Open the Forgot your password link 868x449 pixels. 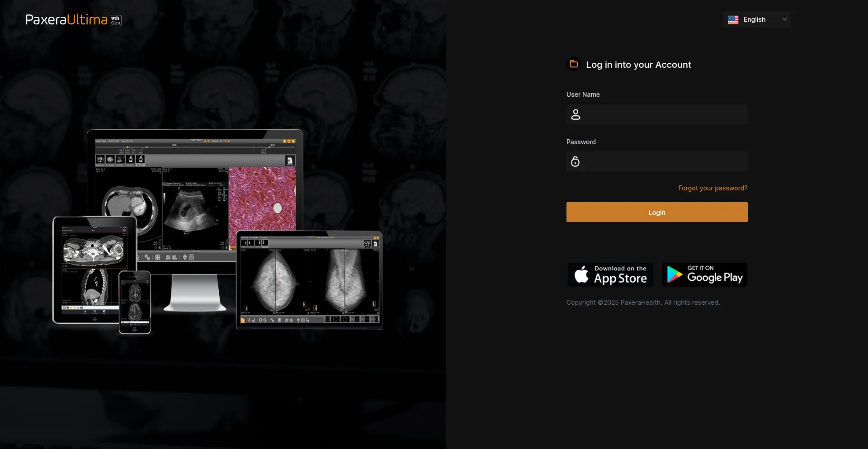[x=712, y=188]
